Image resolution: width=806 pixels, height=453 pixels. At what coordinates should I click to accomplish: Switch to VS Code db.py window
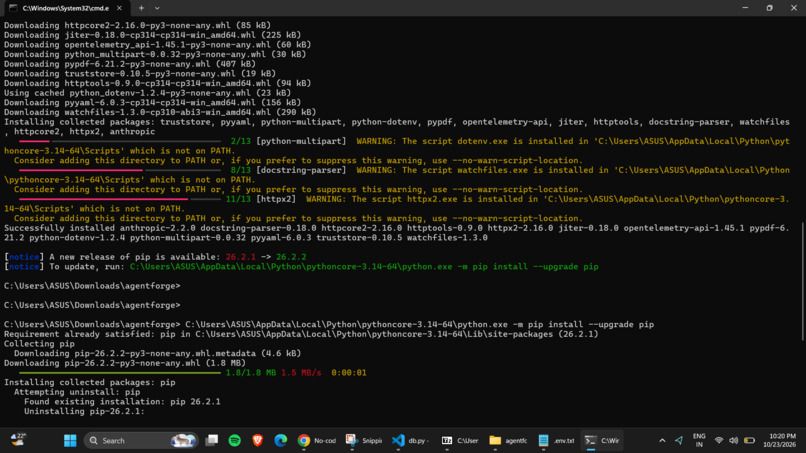point(410,440)
